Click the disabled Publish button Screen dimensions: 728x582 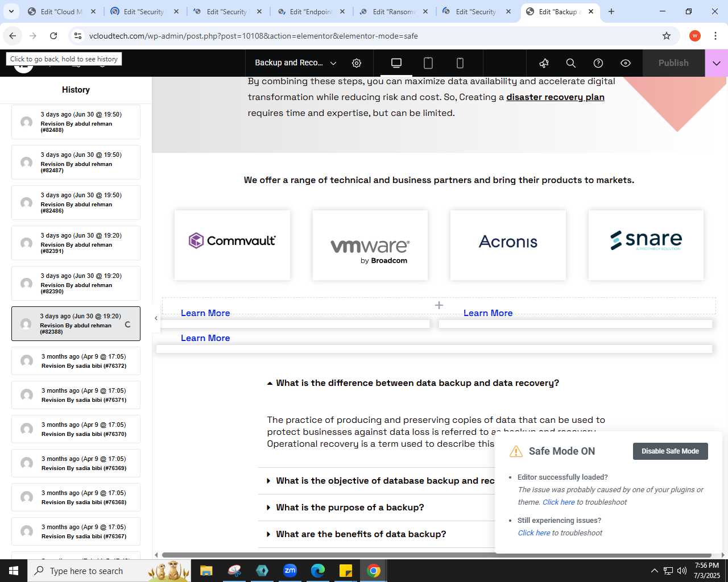click(673, 63)
